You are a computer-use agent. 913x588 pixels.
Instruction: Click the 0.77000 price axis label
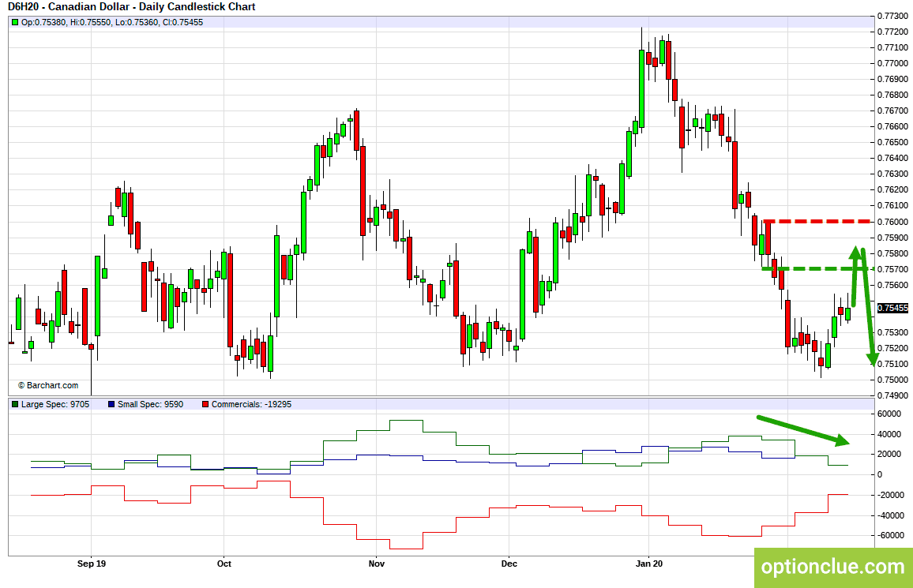892,63
